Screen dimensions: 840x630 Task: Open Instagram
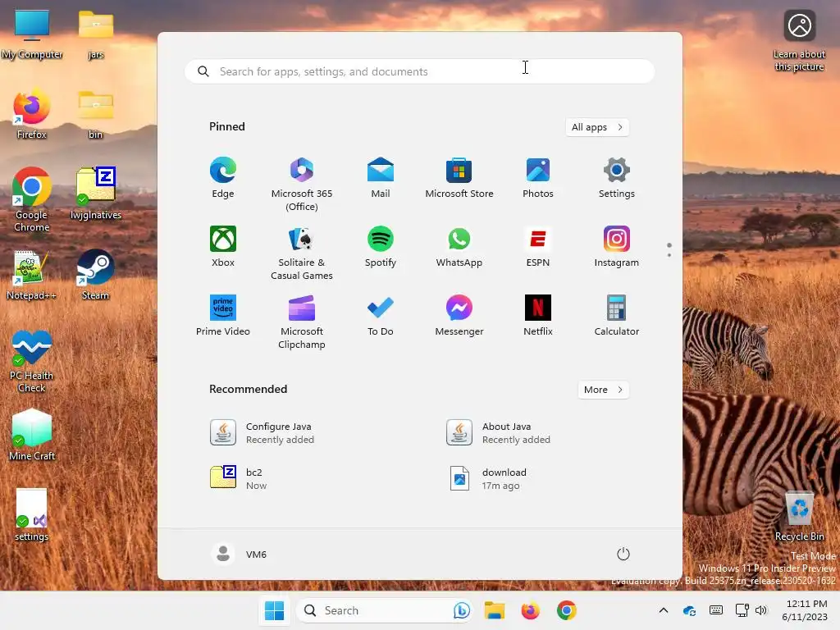[x=617, y=247]
